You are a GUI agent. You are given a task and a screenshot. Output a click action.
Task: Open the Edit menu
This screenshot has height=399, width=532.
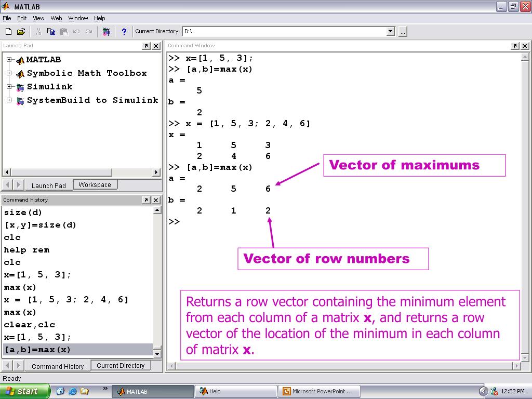point(22,18)
